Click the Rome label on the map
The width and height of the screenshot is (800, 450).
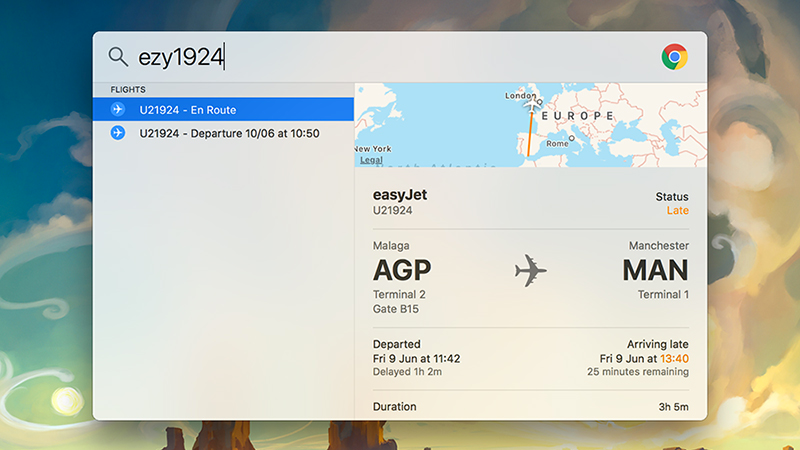click(x=557, y=143)
